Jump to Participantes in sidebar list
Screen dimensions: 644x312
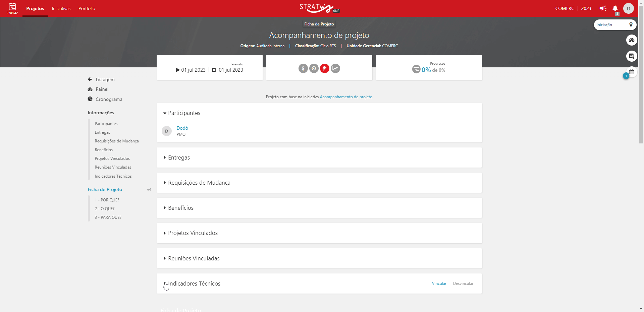[x=106, y=124]
